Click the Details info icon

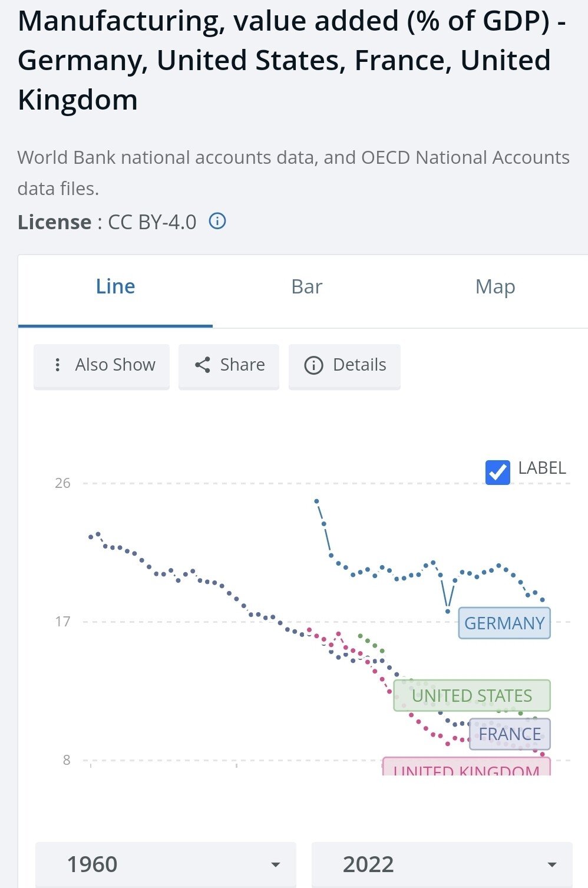point(313,365)
